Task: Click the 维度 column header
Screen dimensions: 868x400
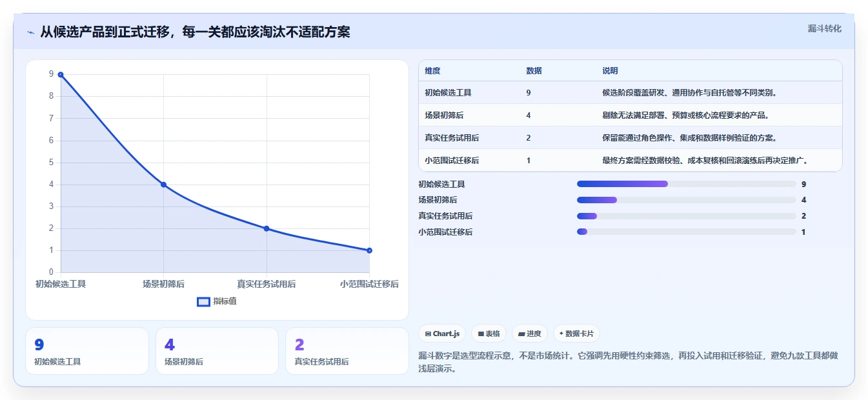Action: tap(432, 70)
